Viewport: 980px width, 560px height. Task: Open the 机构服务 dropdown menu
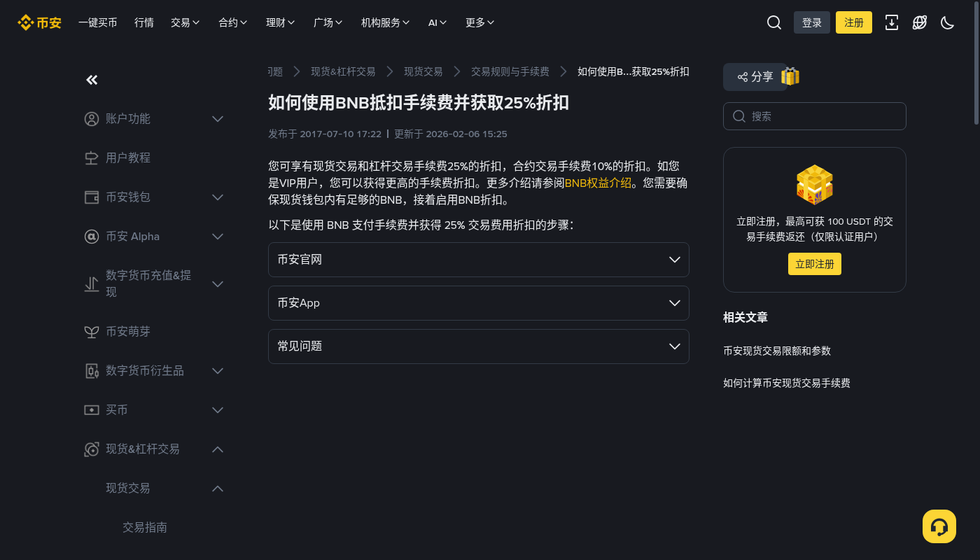pos(386,22)
